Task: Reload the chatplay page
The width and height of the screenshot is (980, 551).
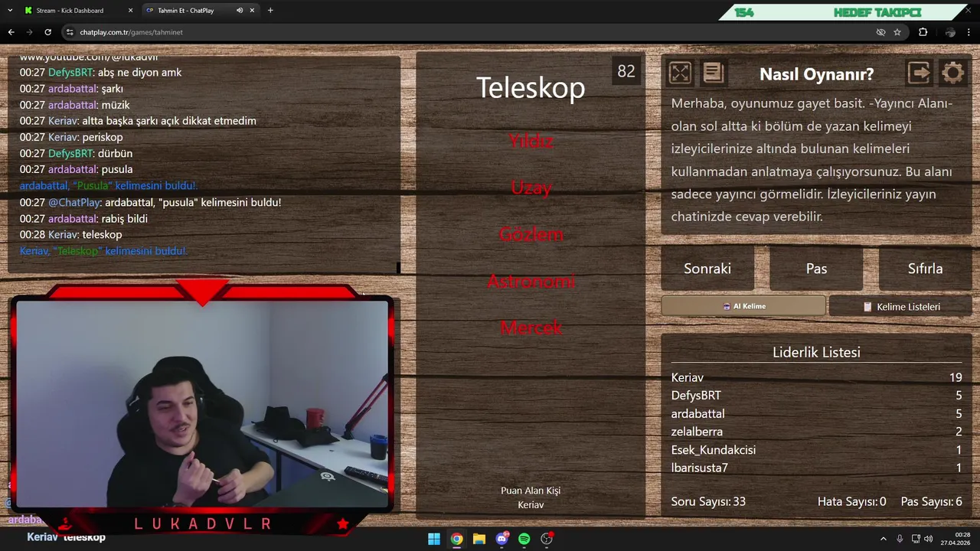Action: coord(47,32)
